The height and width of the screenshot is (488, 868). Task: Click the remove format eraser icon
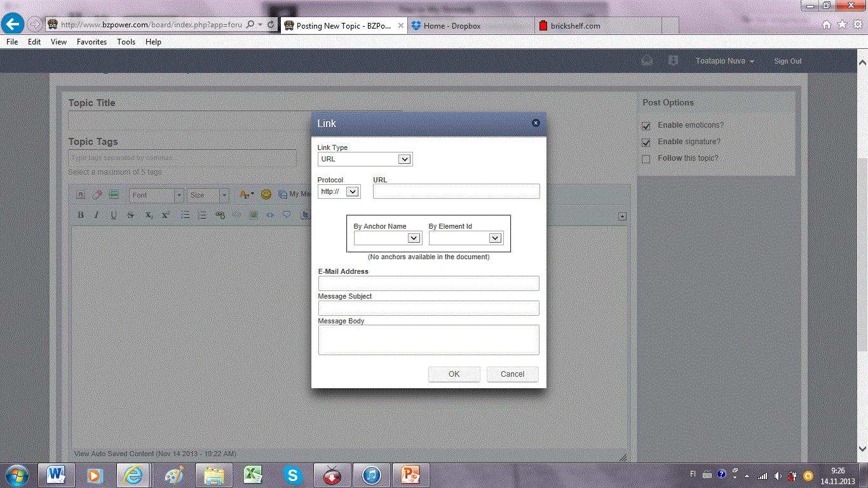pos(97,194)
